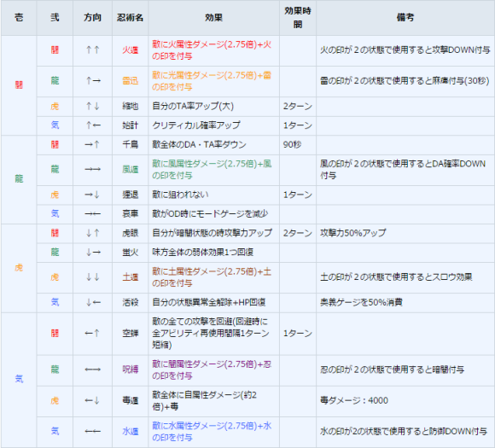Select the '←→' direction cell in 呪縛 row
The height and width of the screenshot is (448, 495).
click(92, 369)
